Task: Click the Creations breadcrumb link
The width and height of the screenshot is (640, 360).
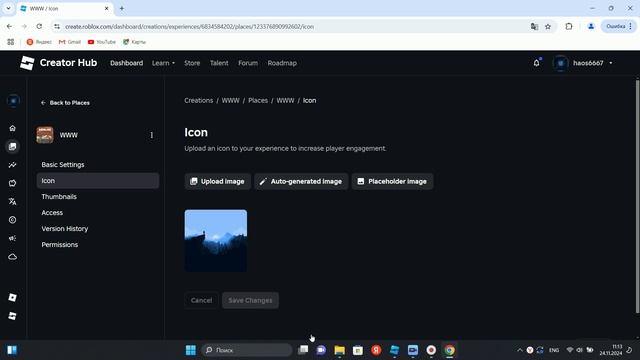Action: point(198,100)
